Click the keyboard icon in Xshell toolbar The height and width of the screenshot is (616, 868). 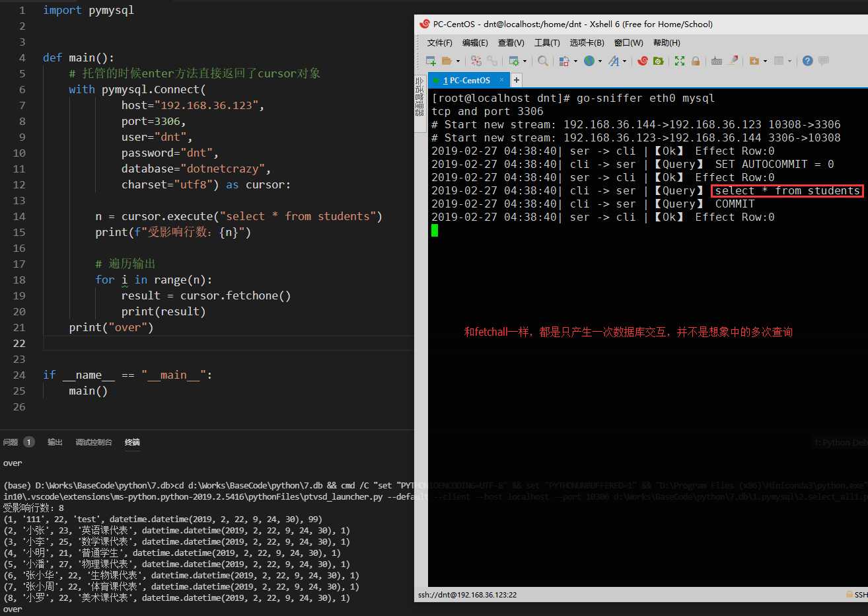(x=717, y=61)
